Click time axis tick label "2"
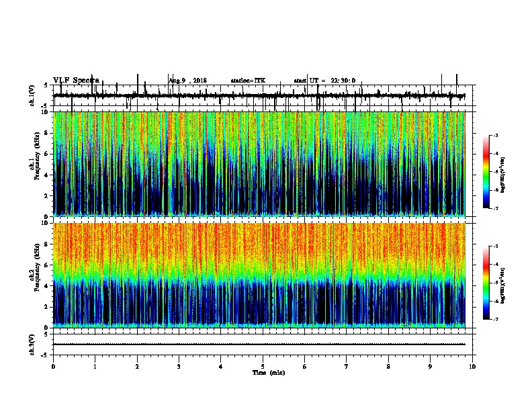This screenshot has width=532, height=411. point(137,367)
